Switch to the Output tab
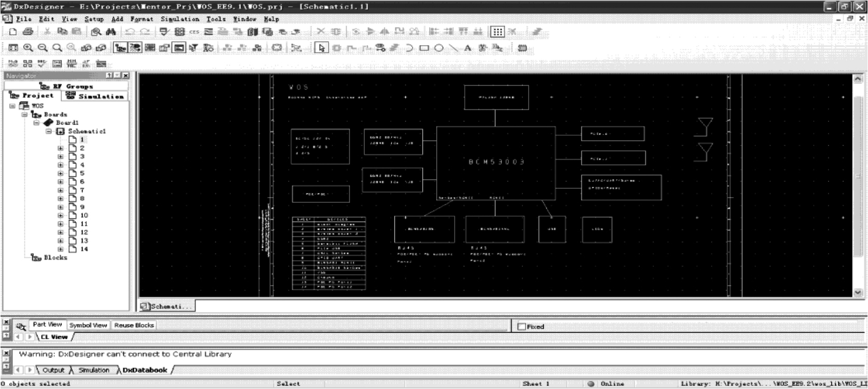 [x=53, y=370]
